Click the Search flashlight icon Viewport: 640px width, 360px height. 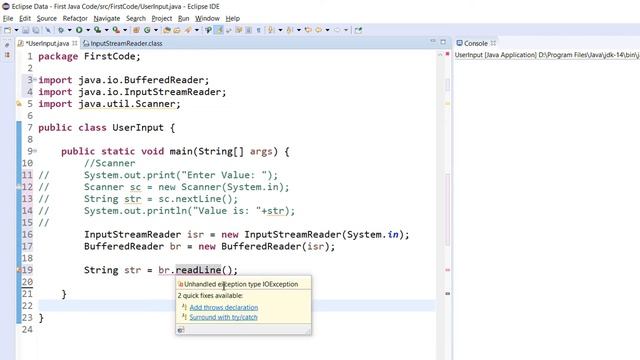pyautogui.click(x=187, y=30)
